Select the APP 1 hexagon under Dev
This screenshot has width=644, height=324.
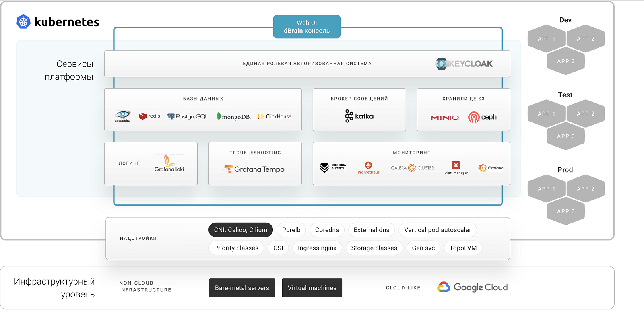(x=546, y=39)
